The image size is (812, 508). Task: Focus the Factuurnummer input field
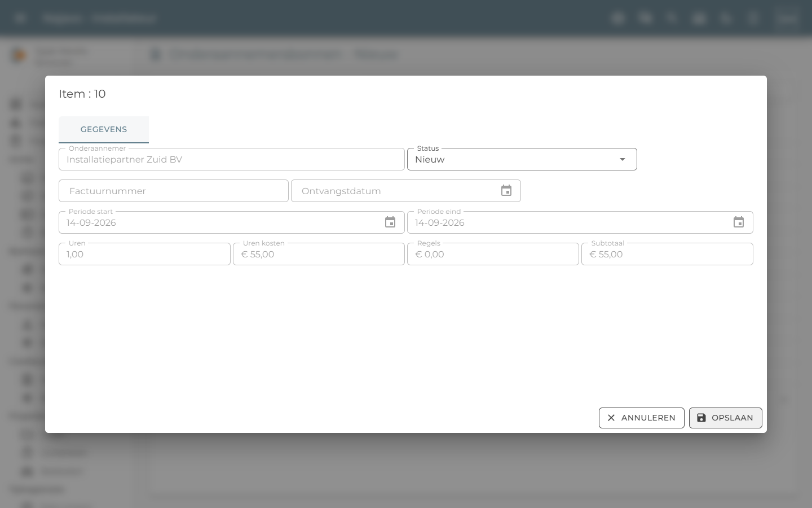tap(174, 191)
